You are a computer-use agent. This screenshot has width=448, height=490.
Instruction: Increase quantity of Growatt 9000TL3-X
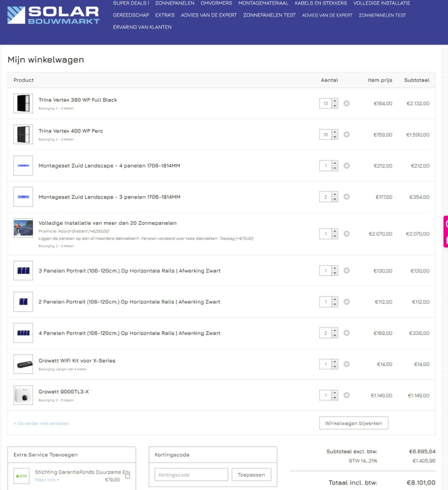tap(335, 393)
